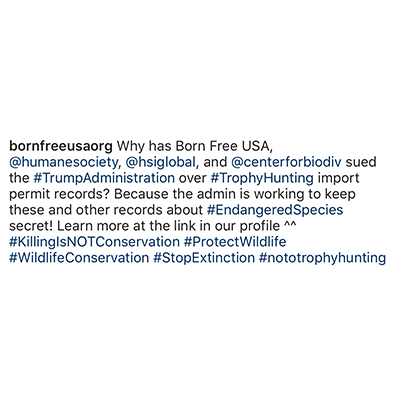Open the #TrophyHunting hashtag
The width and height of the screenshot is (400, 400).
click(262, 178)
